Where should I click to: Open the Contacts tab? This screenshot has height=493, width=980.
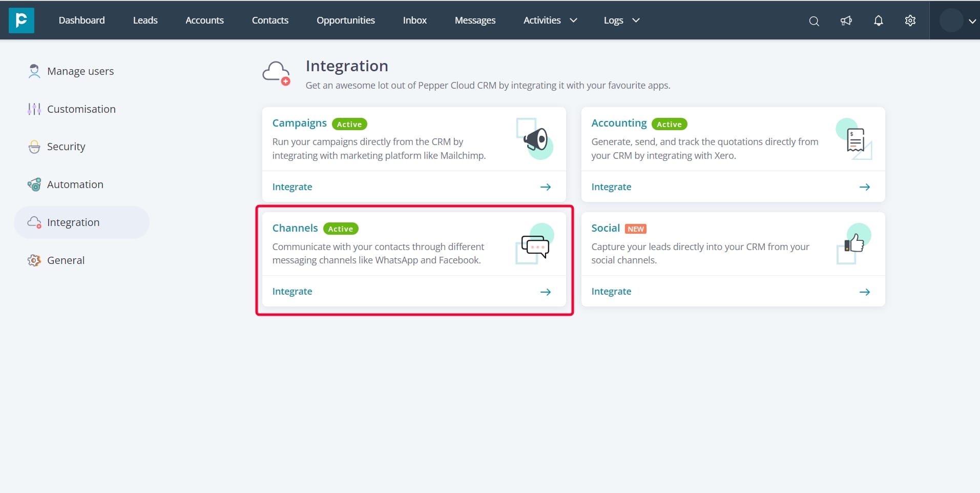(x=270, y=20)
